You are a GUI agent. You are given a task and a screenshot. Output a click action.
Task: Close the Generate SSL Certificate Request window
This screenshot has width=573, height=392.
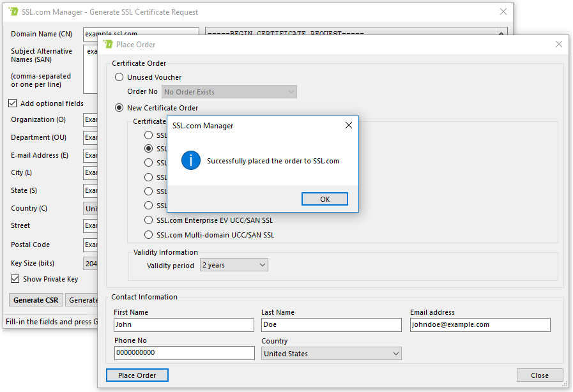click(503, 12)
